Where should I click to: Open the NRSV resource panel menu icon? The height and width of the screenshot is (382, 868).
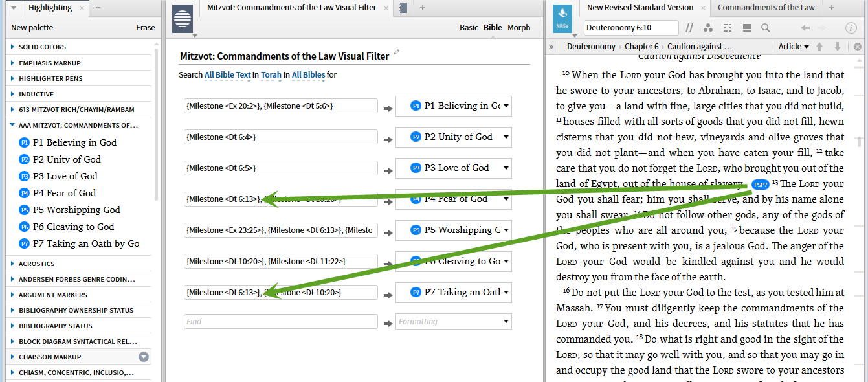tap(562, 19)
